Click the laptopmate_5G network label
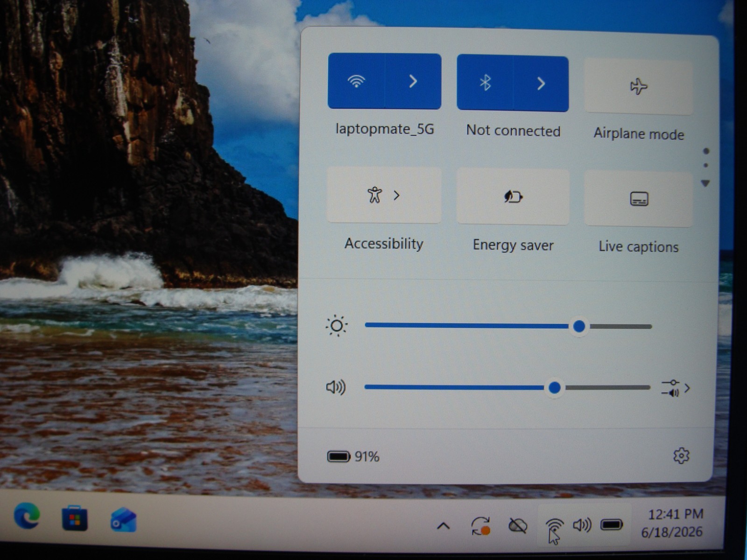The width and height of the screenshot is (747, 560). click(x=385, y=129)
